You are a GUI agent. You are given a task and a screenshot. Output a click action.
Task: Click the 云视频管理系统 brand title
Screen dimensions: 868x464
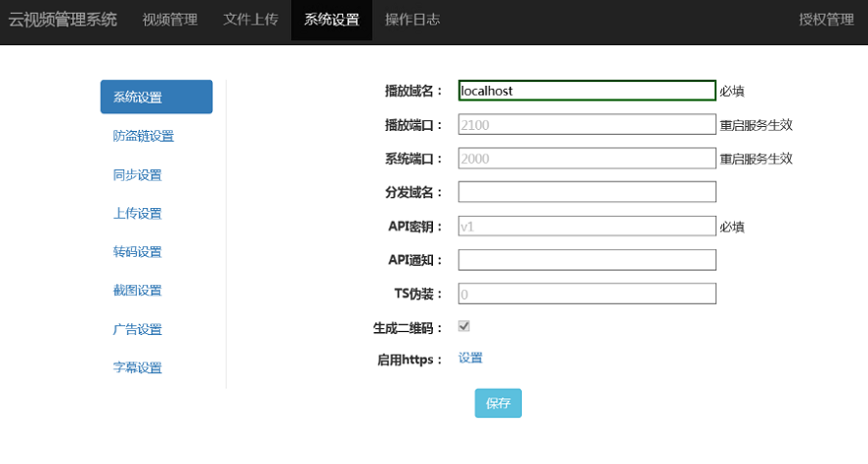point(63,20)
